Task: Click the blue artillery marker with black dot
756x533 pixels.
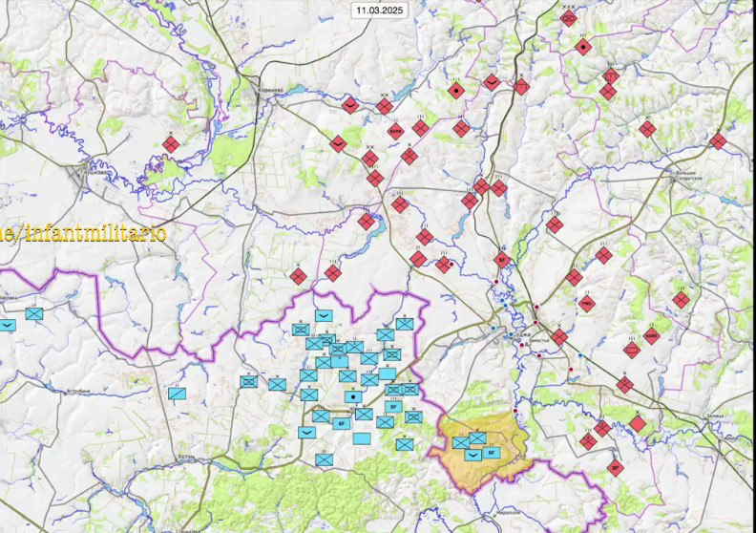Action: coord(353,396)
